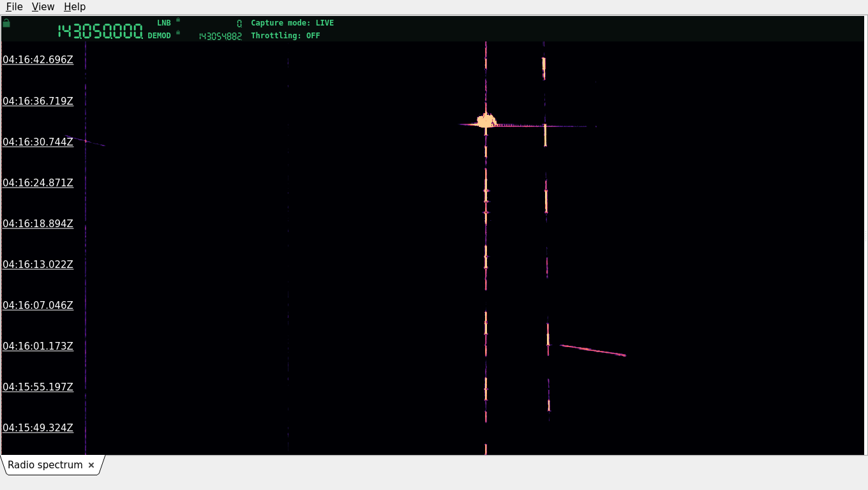This screenshot has height=490, width=868.
Task: Open the File menu
Action: coord(14,6)
